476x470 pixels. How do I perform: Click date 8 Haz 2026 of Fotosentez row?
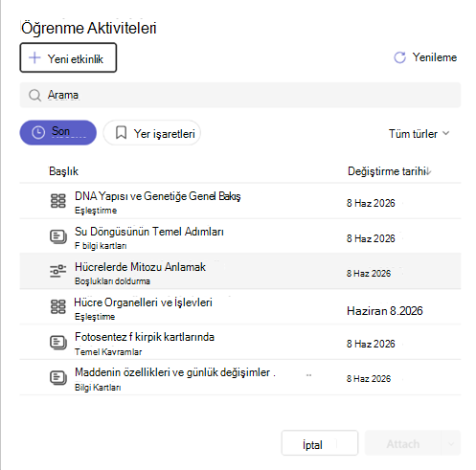[371, 344]
